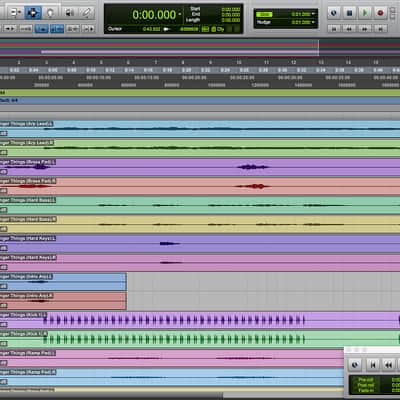Click the last button in second toolbar row

pos(88,29)
